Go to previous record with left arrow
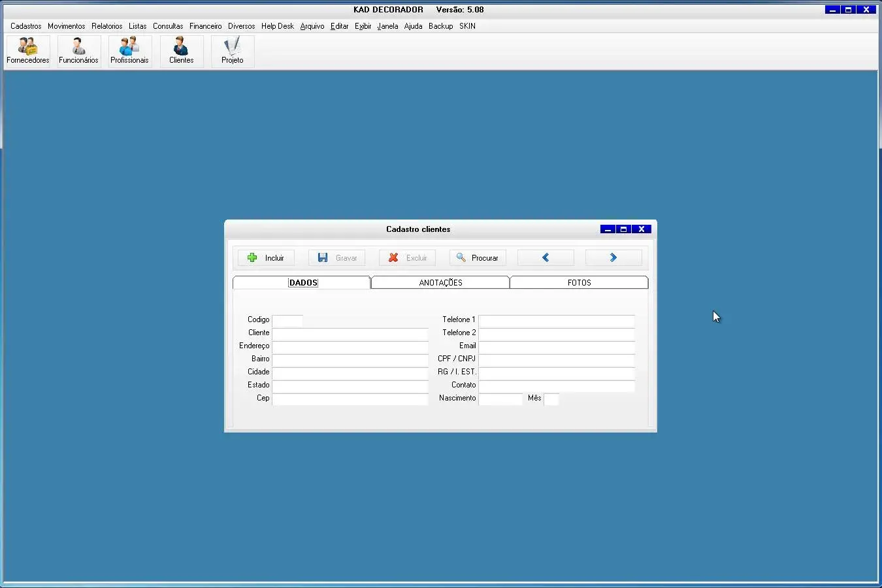882x588 pixels. (x=546, y=258)
